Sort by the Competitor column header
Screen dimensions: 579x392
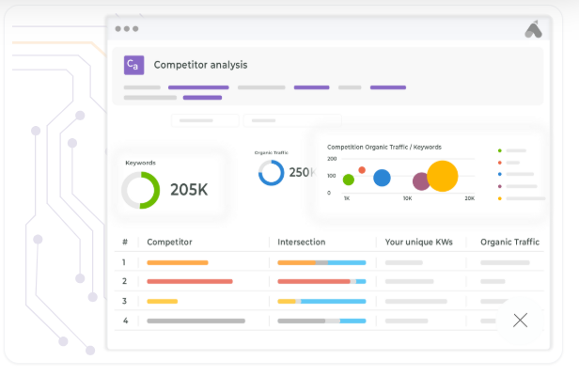(169, 242)
